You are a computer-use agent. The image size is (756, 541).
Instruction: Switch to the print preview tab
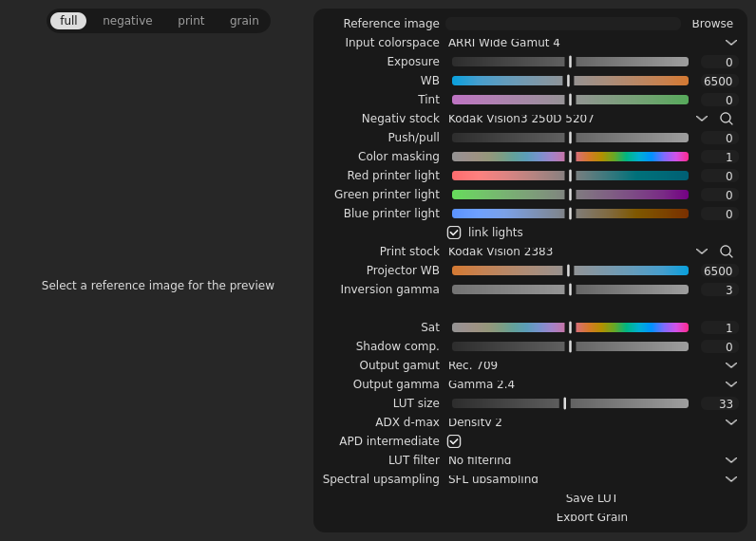pos(191,21)
